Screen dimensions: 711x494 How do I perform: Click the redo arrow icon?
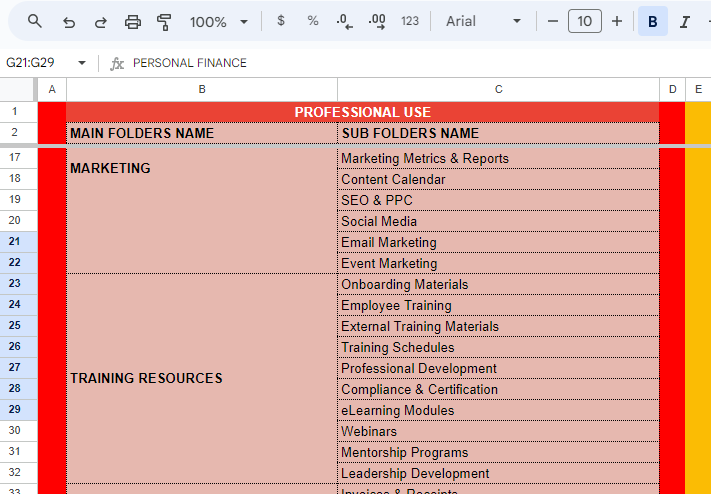click(100, 22)
